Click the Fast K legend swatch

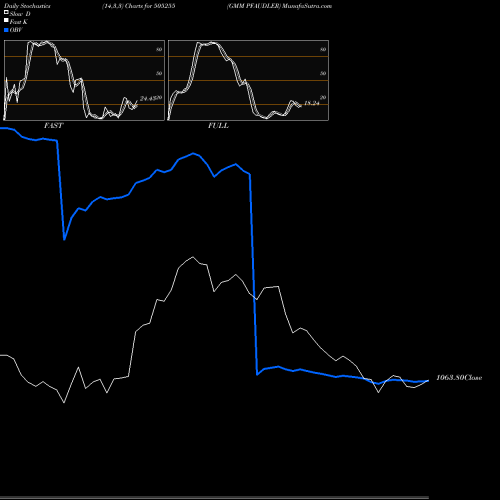click(x=6, y=20)
